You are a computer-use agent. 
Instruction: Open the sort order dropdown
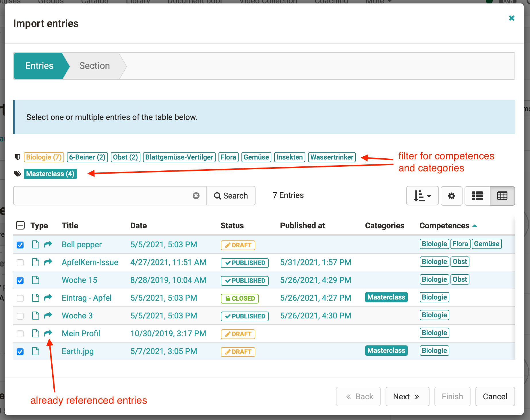(422, 196)
